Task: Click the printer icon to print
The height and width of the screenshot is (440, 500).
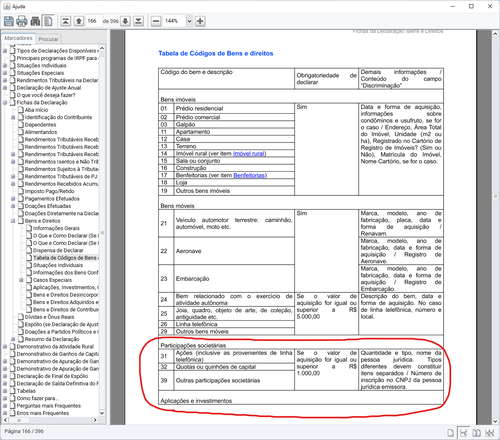Action: coord(22,21)
